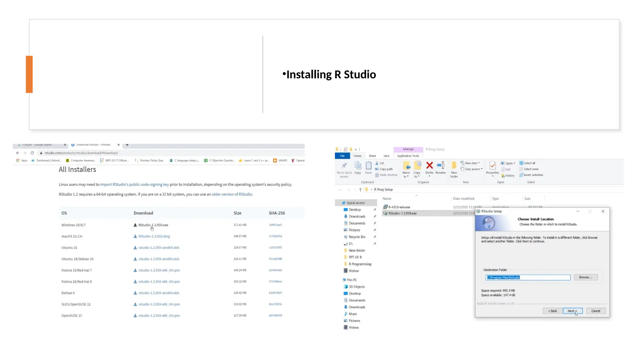Viewport: 644px width, 362px height.
Task: Select This PC in navigation pane
Action: [352, 280]
